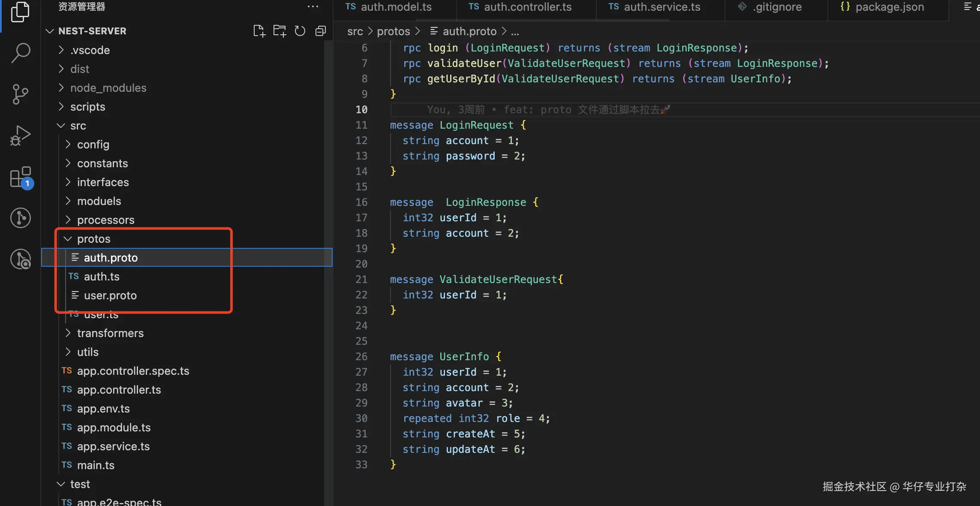Place cursor on line 16 LoginResponse
The image size is (980, 506).
tap(486, 202)
